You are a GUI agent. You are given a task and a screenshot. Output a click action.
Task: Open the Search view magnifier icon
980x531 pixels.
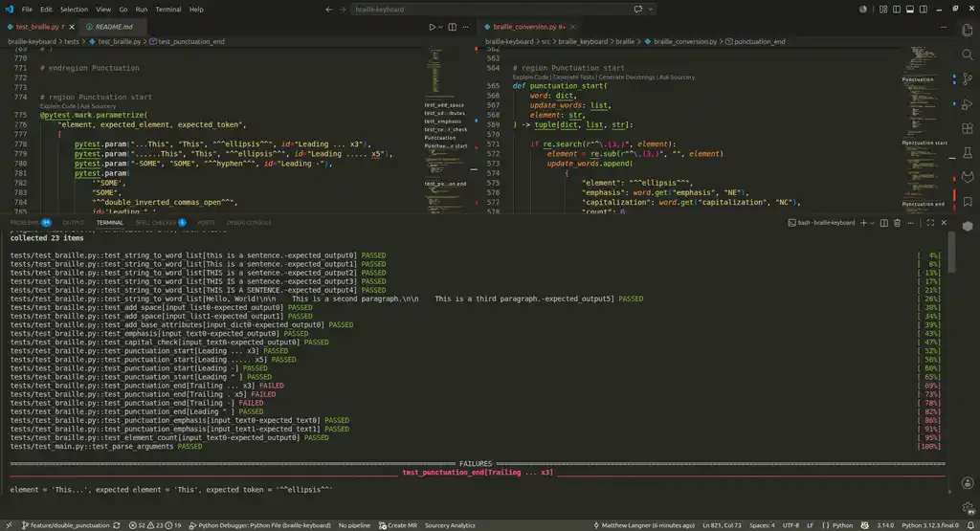pos(968,55)
